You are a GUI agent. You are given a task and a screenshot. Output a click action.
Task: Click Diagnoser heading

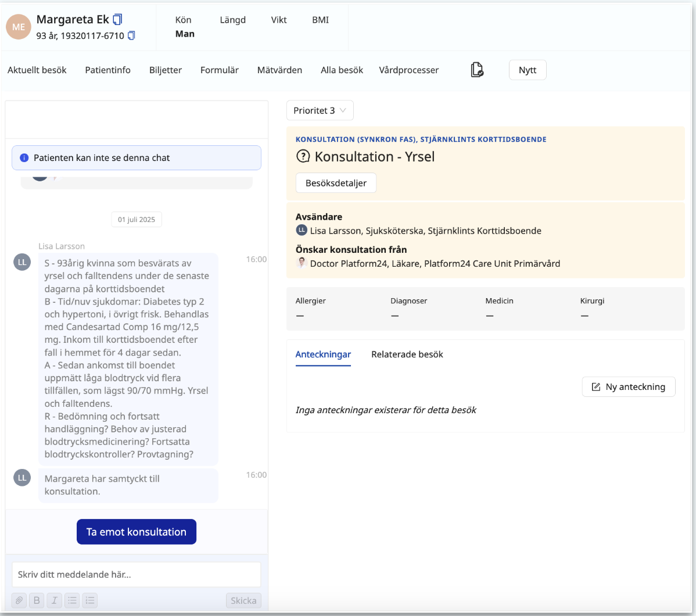click(409, 300)
